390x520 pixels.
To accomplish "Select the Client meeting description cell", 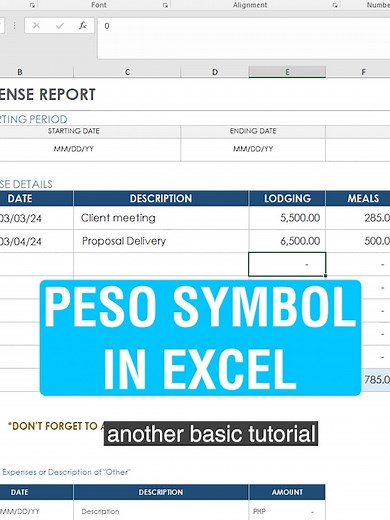I will click(x=161, y=218).
